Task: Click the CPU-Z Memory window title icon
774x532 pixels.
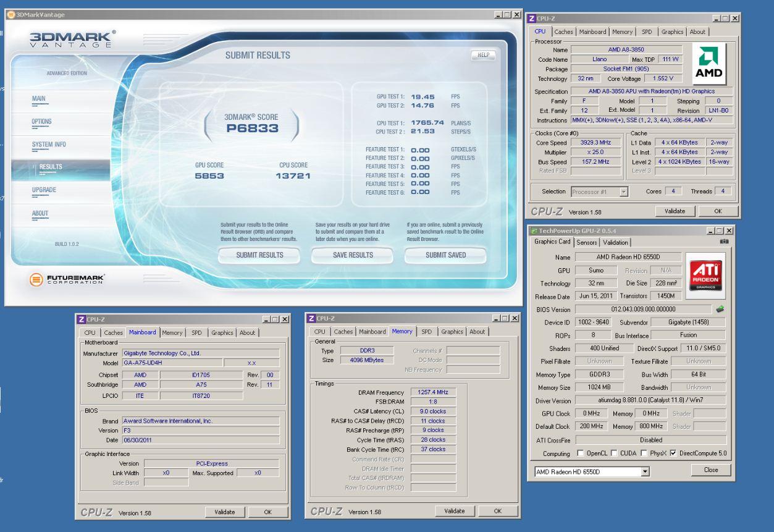Action: 312,318
